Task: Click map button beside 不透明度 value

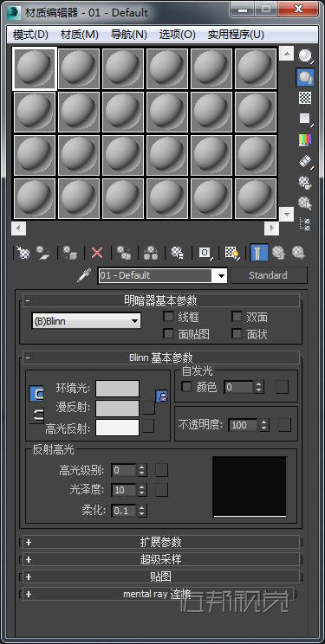Action: [x=284, y=425]
